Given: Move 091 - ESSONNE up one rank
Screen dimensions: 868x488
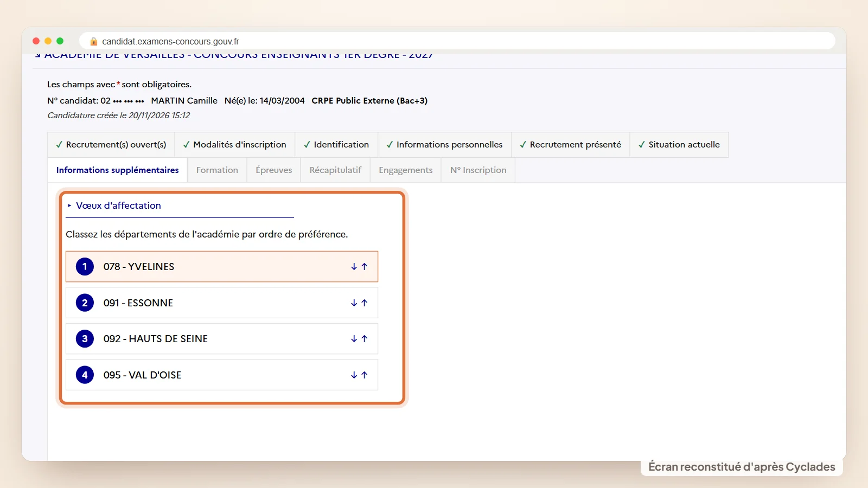Looking at the screenshot, I should pos(365,303).
